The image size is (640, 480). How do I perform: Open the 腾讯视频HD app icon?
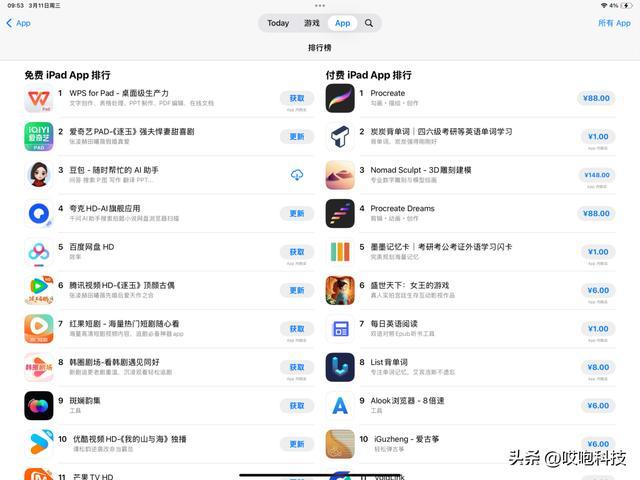point(39,290)
